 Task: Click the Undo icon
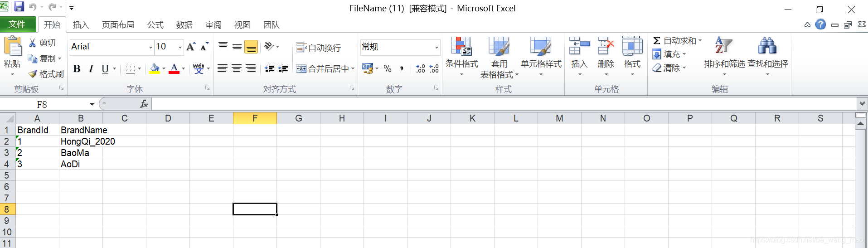point(33,7)
